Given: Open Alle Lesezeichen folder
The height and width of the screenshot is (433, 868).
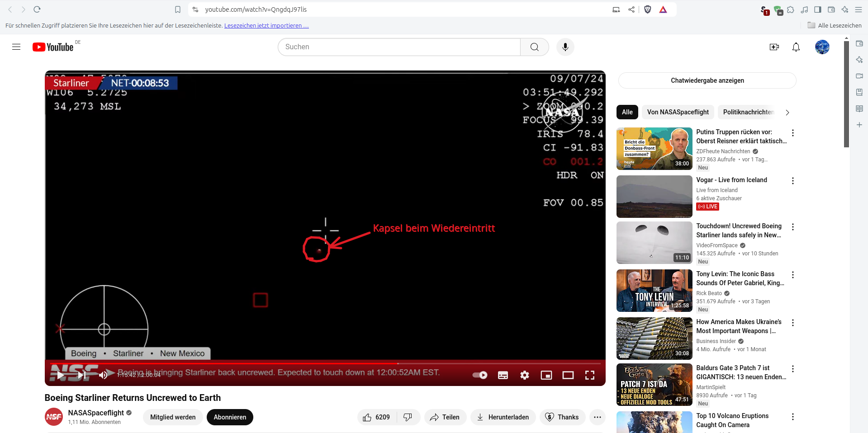Looking at the screenshot, I should coord(835,26).
